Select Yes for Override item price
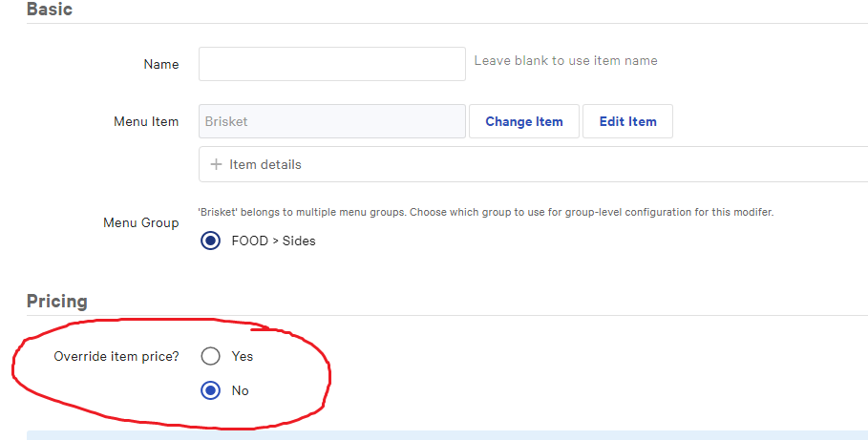 211,356
